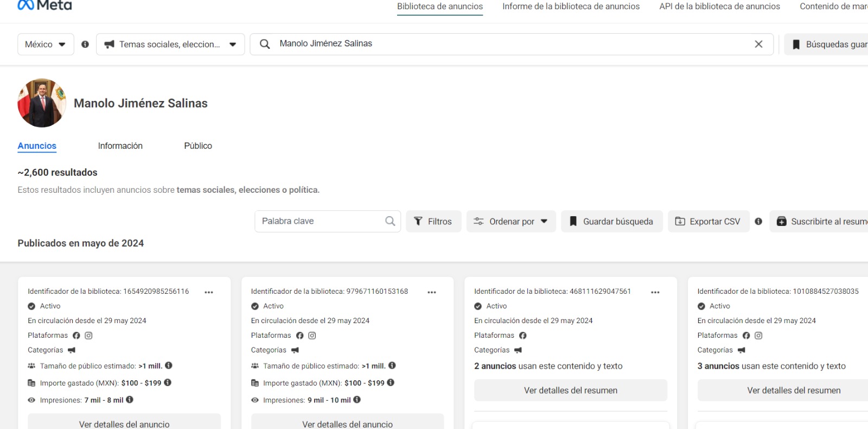
Task: Open impressions info for ad 979671160153168
Action: (x=357, y=400)
